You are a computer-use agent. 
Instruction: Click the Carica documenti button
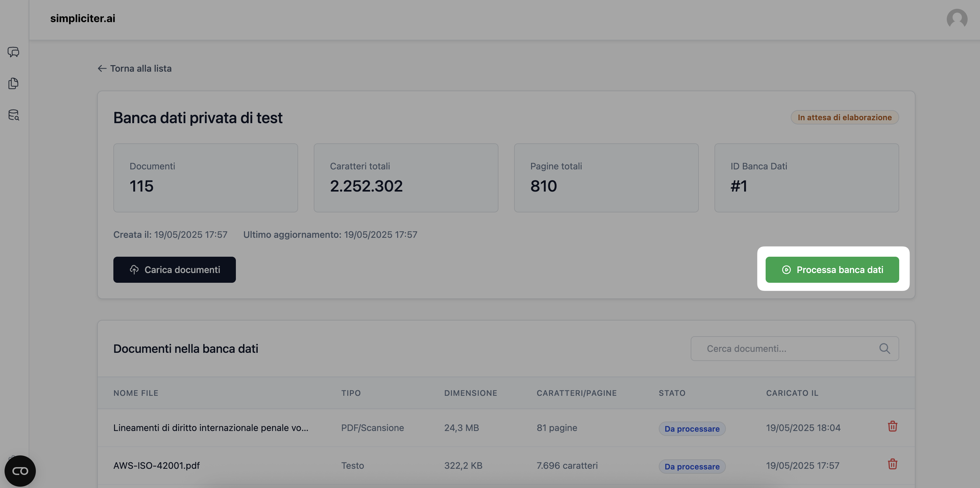pyautogui.click(x=174, y=270)
